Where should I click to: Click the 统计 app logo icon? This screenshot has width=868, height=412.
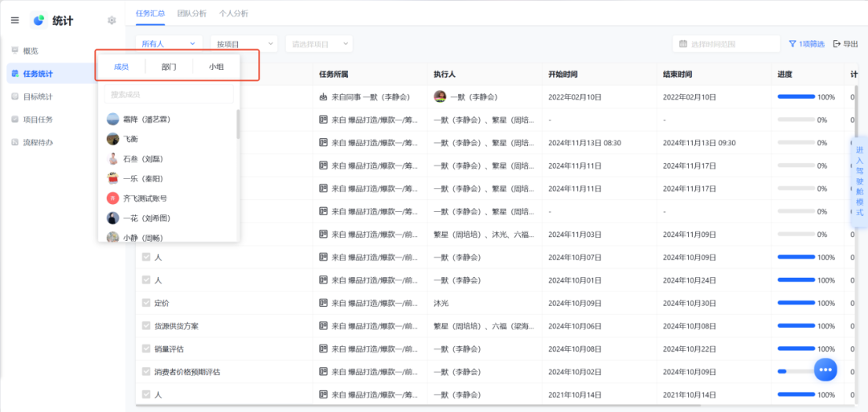point(39,20)
